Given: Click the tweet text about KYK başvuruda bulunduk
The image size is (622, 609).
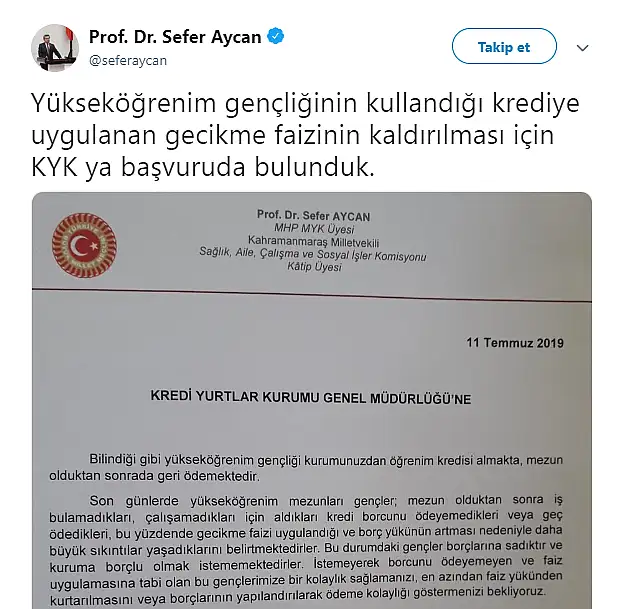Looking at the screenshot, I should pyautogui.click(x=305, y=135).
